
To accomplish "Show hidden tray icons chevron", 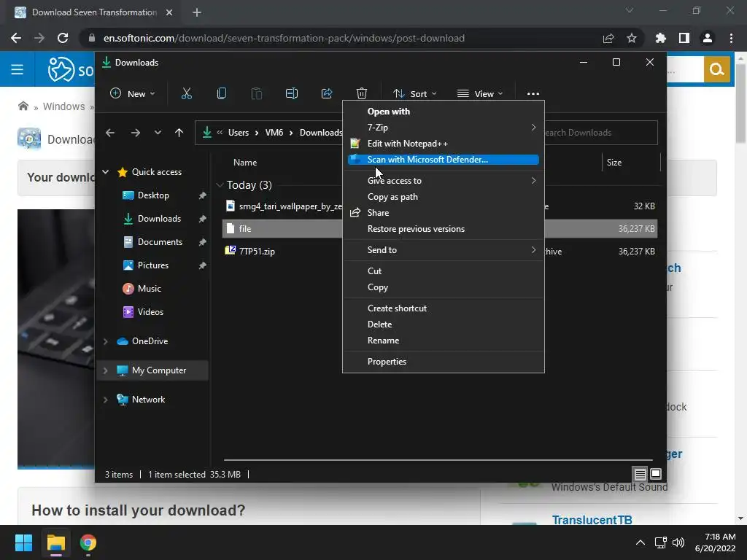I will coord(640,542).
